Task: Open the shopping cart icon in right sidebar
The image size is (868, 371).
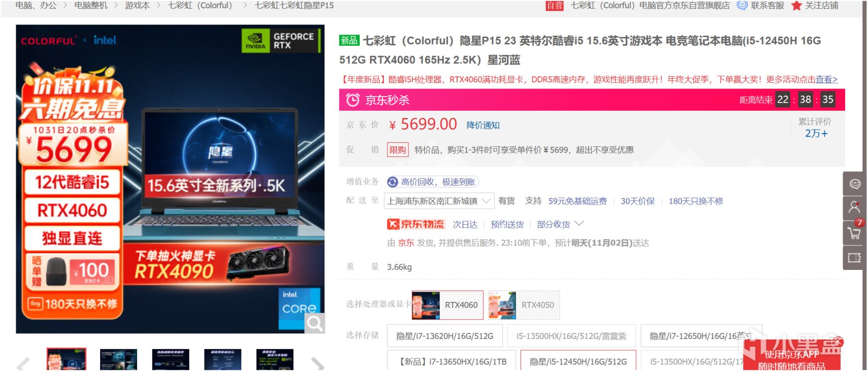Action: [x=855, y=233]
